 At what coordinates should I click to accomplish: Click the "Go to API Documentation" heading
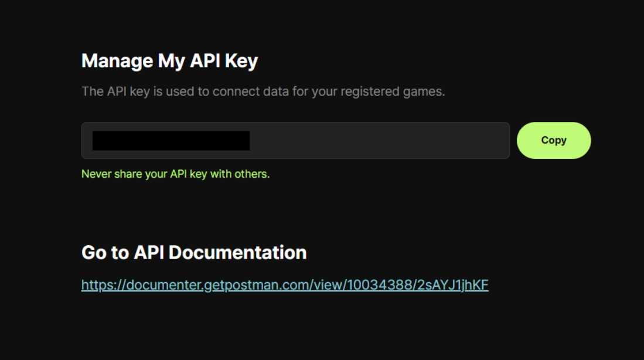tap(194, 252)
